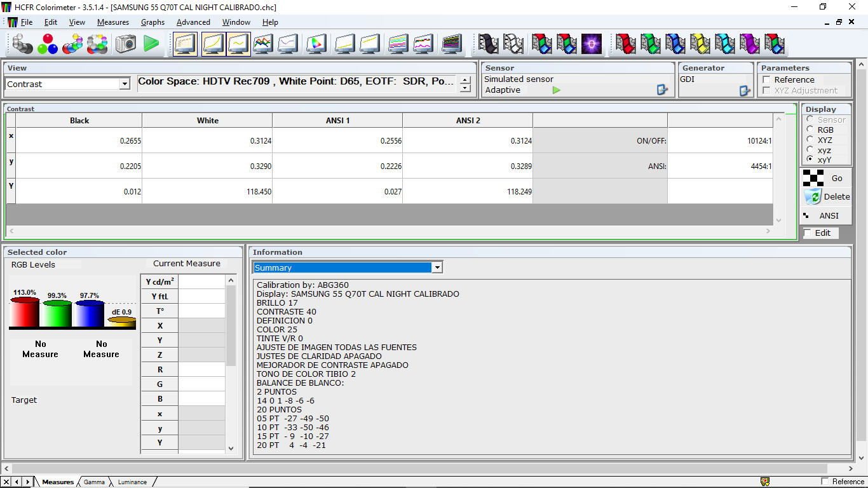Click the Y cd/m² value field
The width and height of the screenshot is (868, 488).
[201, 281]
